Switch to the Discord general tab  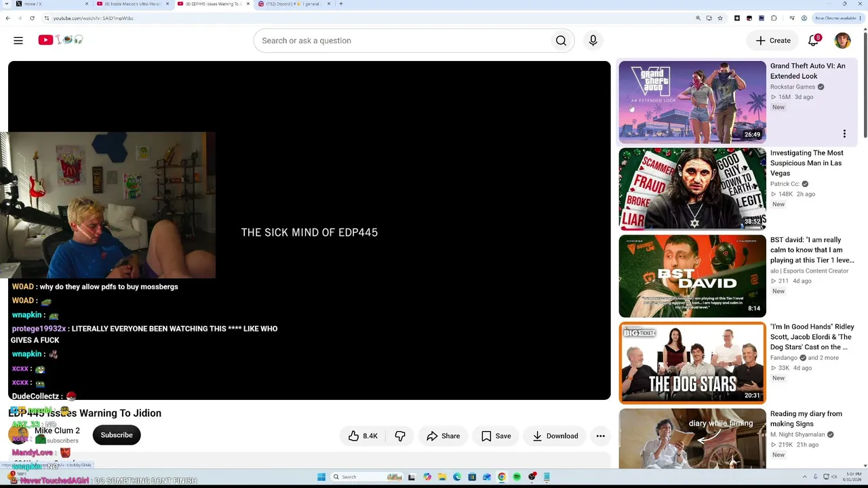pyautogui.click(x=294, y=4)
